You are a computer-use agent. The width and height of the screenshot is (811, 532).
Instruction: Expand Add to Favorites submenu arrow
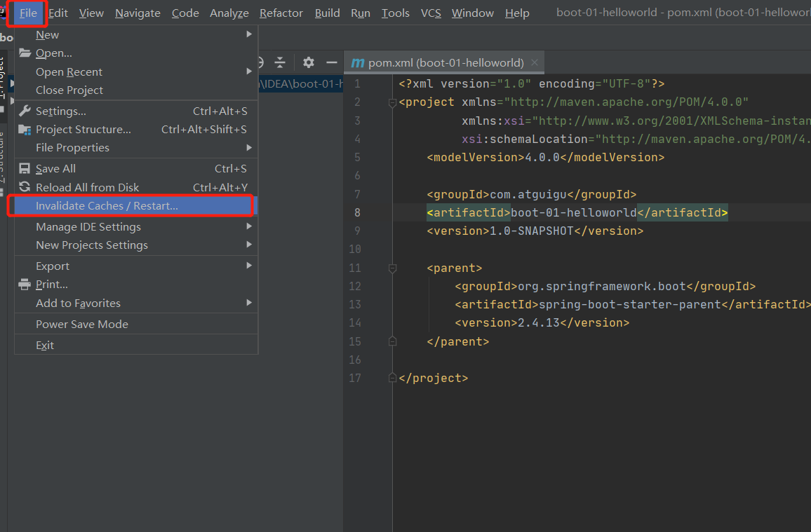click(x=249, y=303)
